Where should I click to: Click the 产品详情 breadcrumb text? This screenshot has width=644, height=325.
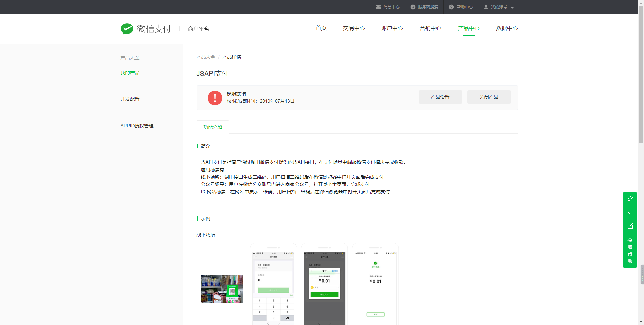coord(232,57)
